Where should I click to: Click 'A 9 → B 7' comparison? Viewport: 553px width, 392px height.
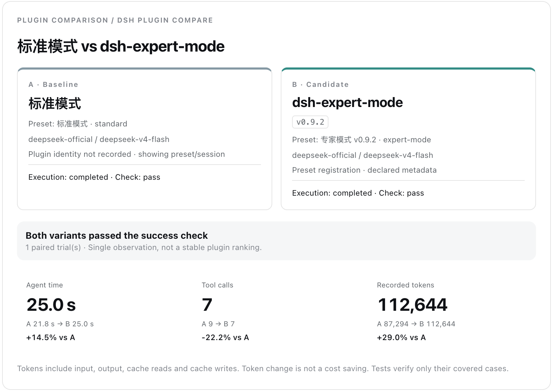pyautogui.click(x=218, y=324)
